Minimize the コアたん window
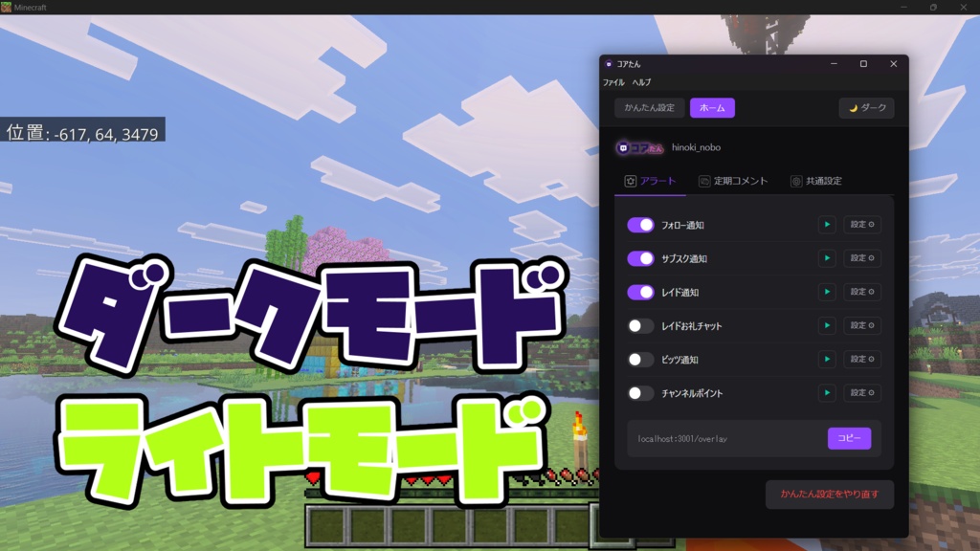Viewport: 980px width, 551px height. (x=834, y=64)
